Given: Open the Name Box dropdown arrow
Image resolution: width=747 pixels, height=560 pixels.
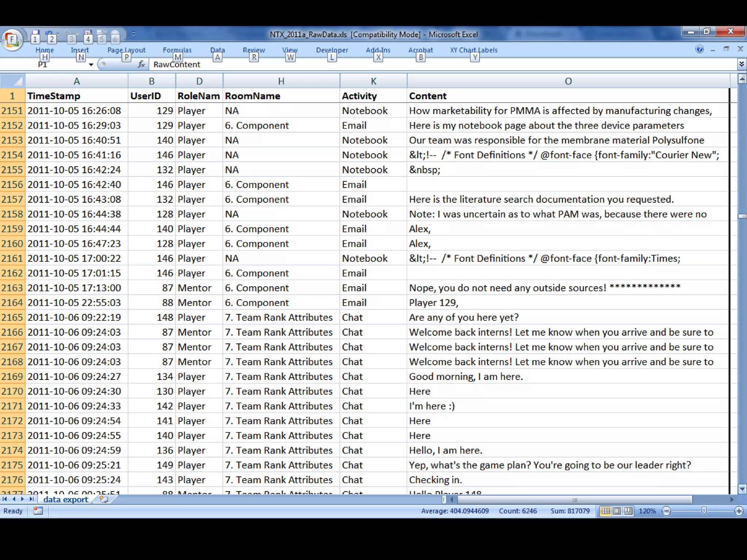Looking at the screenshot, I should tap(91, 65).
